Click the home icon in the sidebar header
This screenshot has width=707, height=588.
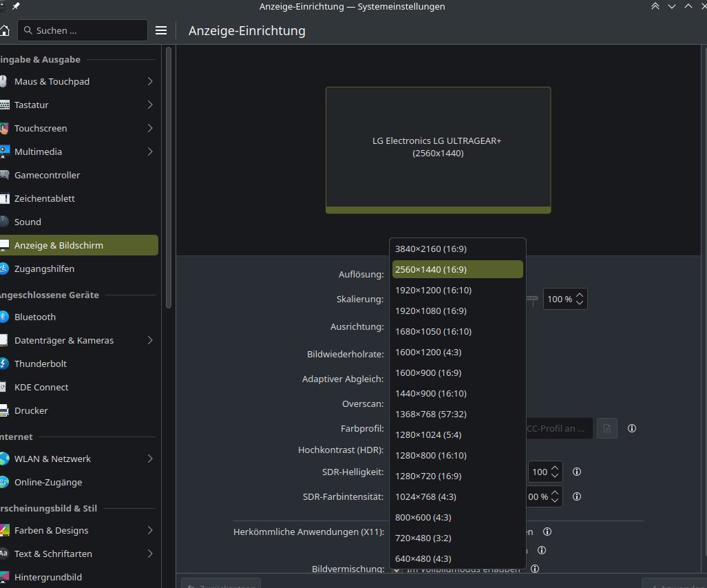tap(4, 31)
